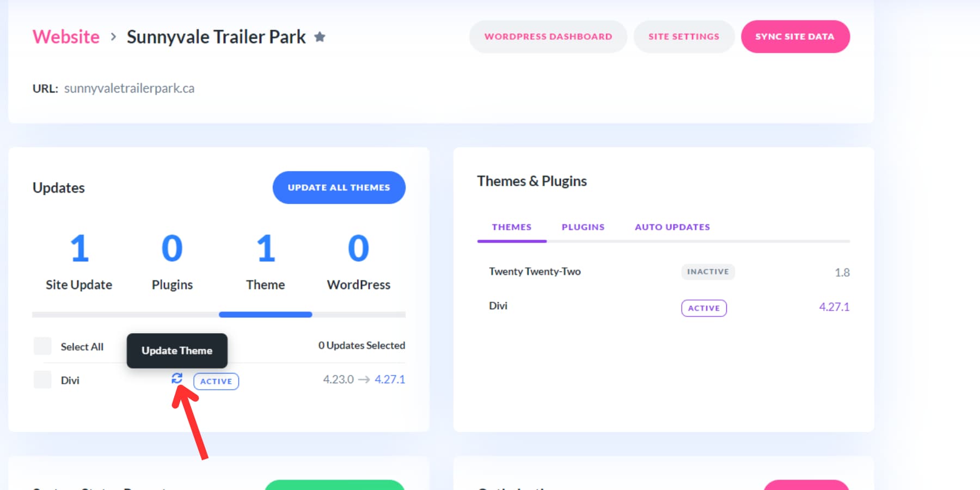
Task: Click the Theme update progress bar
Action: point(265,314)
